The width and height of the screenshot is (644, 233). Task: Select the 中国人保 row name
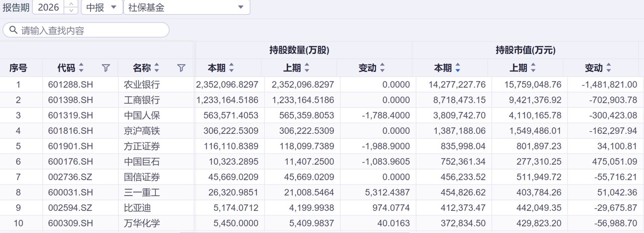(x=142, y=115)
